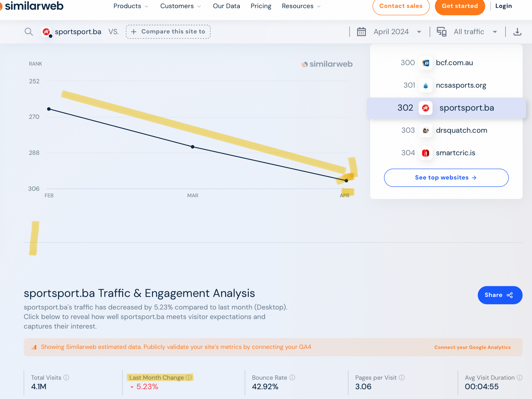Click the MAR data point on chart
The image size is (532, 399).
[x=192, y=147]
